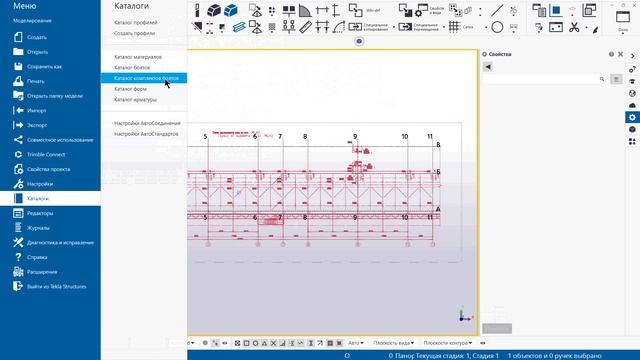Select Экспорт in the blue menu

50,125
